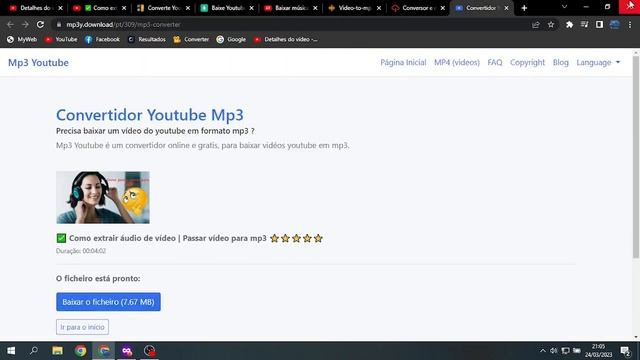Switch to the Converte You tab
Screen dimensions: 640x360
click(163, 8)
